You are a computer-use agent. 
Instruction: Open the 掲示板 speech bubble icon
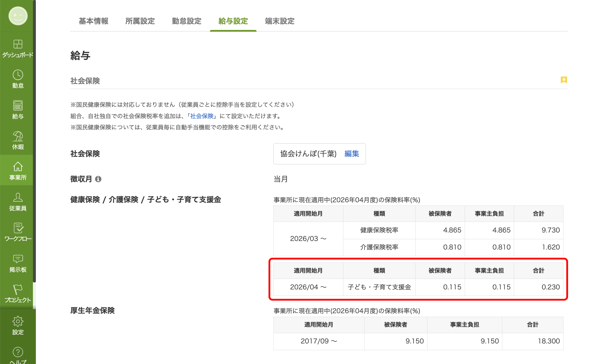point(18,259)
